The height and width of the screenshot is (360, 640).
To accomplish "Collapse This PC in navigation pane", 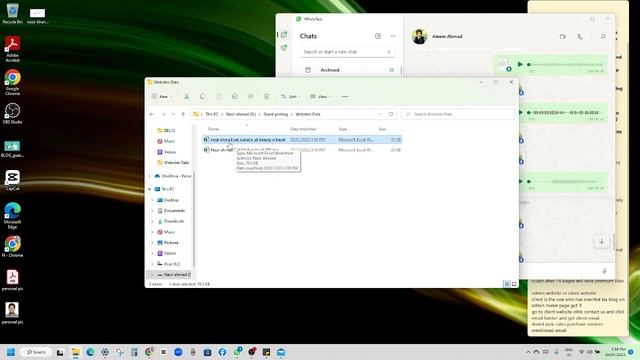I will [x=150, y=189].
